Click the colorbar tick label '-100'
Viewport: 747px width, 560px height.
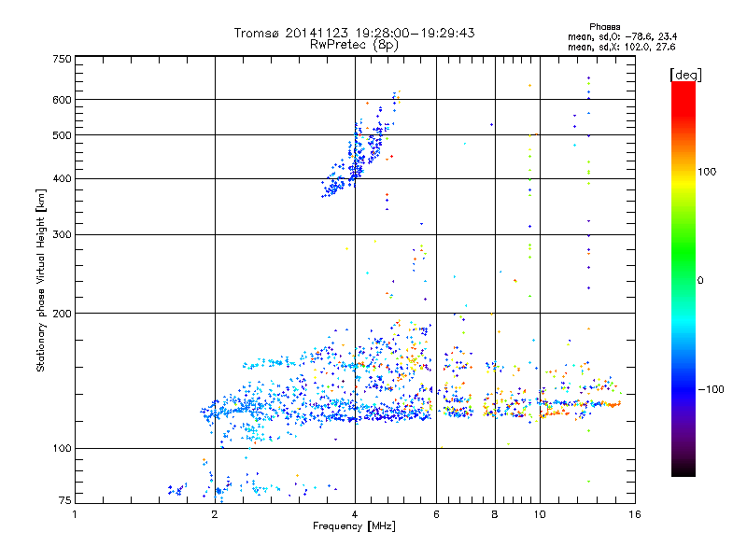(x=711, y=389)
